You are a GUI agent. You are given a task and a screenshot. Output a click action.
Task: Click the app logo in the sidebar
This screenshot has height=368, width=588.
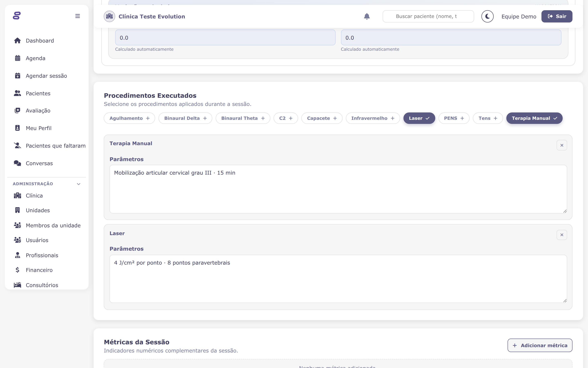point(17,16)
